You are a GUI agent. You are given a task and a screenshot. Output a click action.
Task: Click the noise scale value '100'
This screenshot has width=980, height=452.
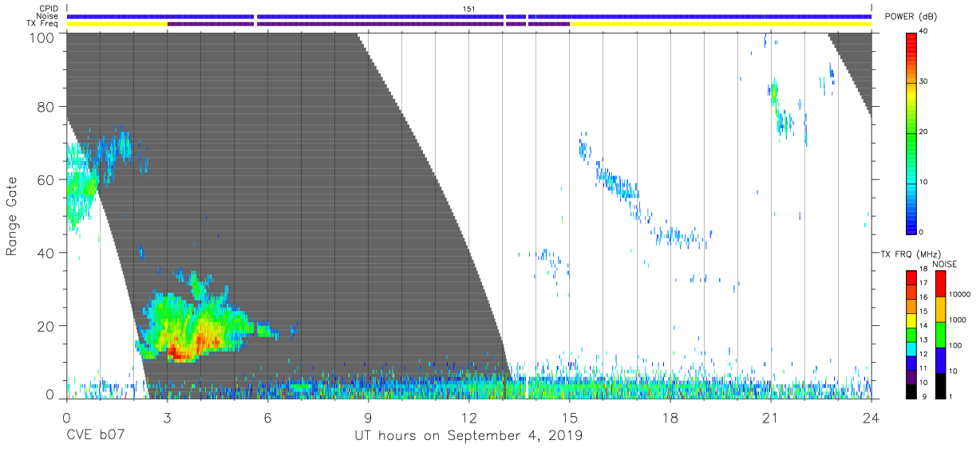pyautogui.click(x=957, y=345)
